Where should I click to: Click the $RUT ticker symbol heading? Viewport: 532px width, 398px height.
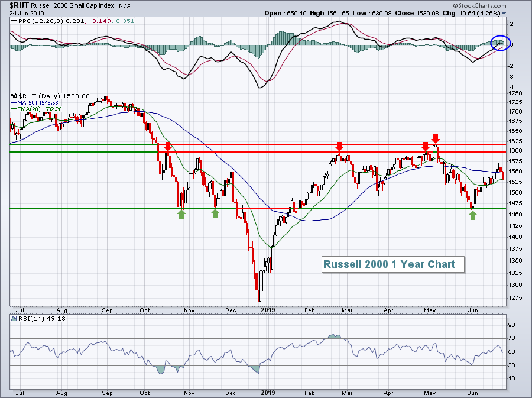[x=19, y=5]
